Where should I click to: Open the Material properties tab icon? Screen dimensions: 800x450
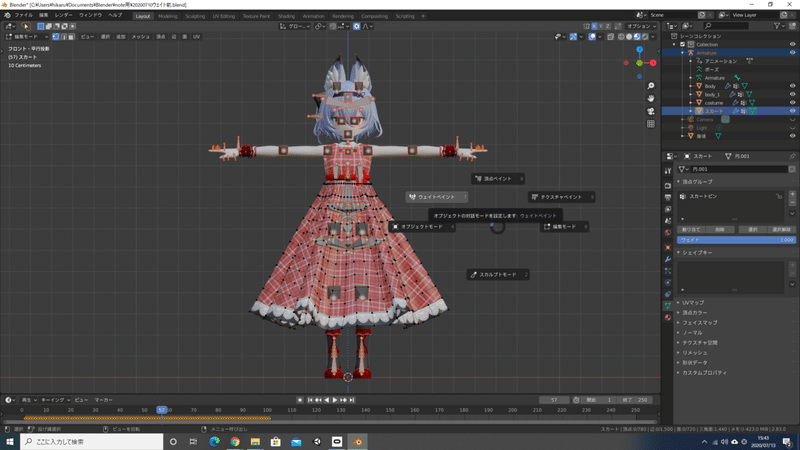[668, 318]
